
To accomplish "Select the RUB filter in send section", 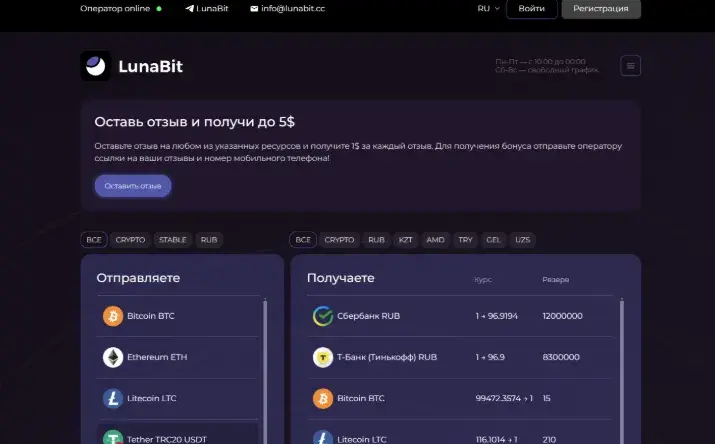I will [209, 240].
